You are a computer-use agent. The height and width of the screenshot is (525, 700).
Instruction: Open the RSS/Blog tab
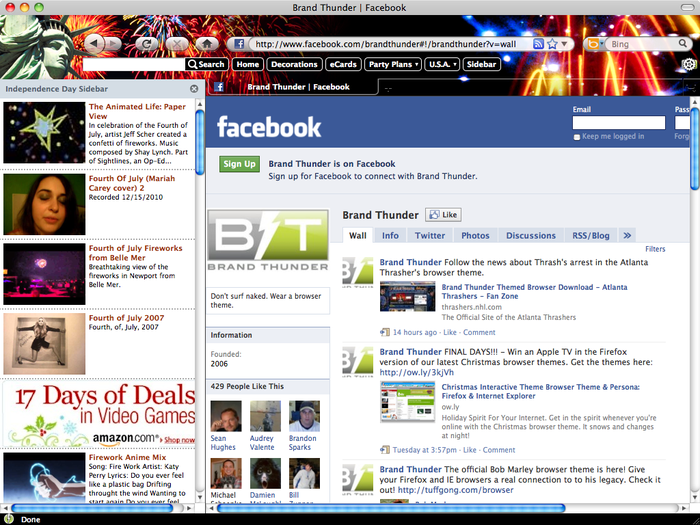pyautogui.click(x=591, y=235)
